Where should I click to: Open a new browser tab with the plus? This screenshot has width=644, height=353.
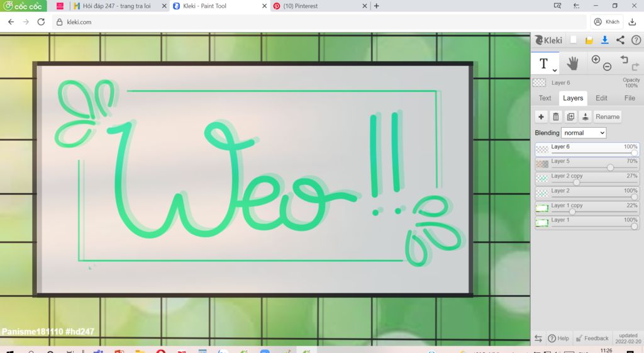click(x=376, y=6)
